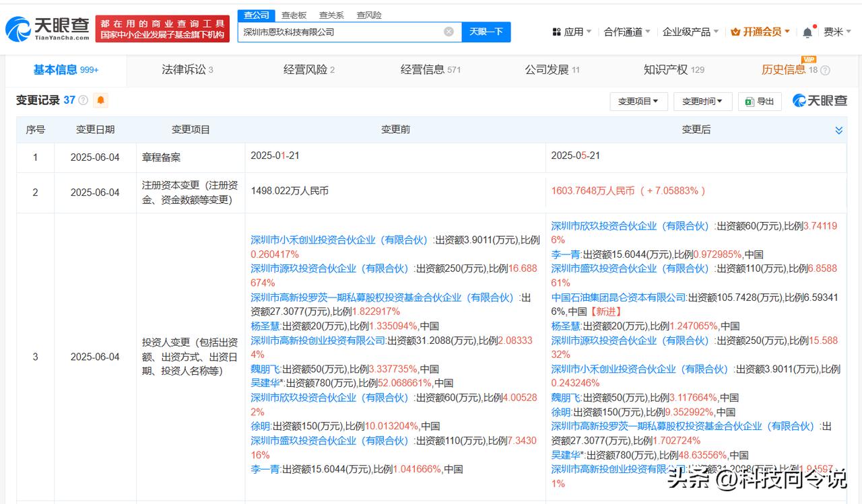Screen dimensions: 862x504
Task: Open notifications via the header bell icon
Action: (807, 32)
